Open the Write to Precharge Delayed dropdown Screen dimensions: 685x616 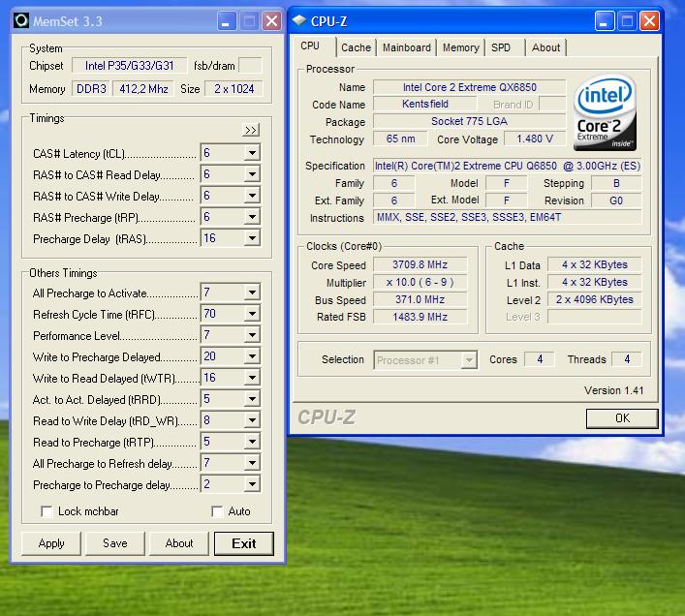[x=252, y=356]
